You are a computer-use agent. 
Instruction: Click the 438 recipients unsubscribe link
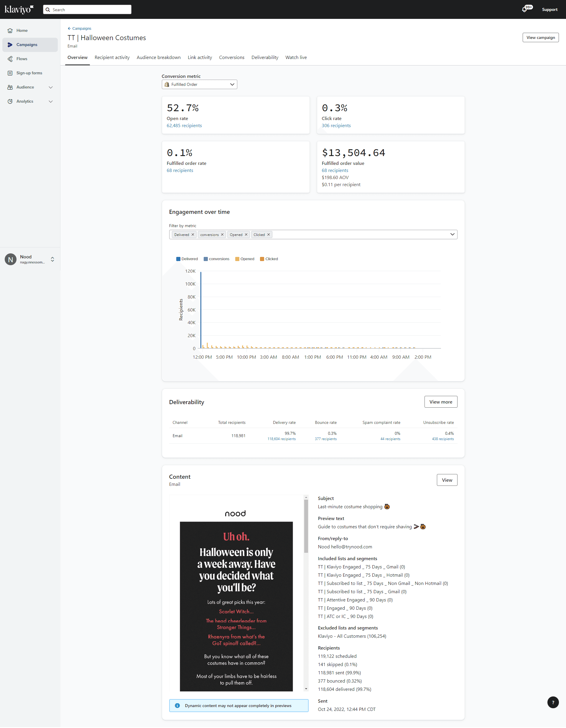pos(443,439)
